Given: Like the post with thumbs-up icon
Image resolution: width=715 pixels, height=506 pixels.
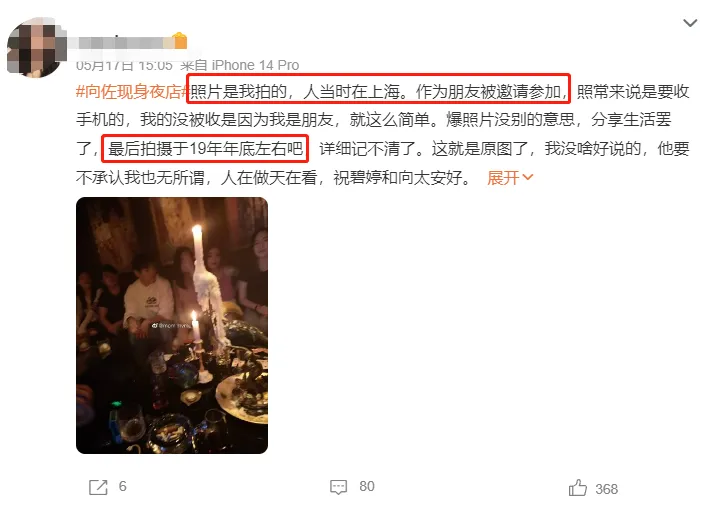Looking at the screenshot, I should click(x=578, y=488).
